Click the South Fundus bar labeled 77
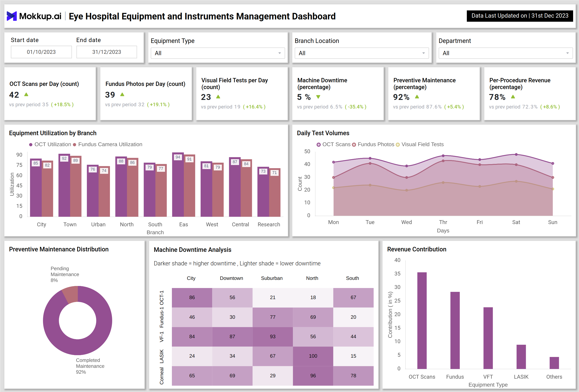The width and height of the screenshot is (579, 392). point(161,190)
